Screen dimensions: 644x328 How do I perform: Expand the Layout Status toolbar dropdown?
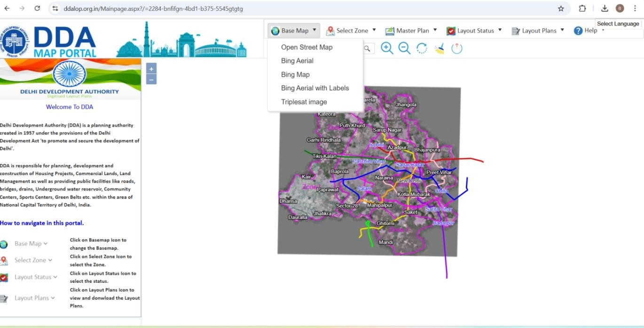tap(474, 31)
